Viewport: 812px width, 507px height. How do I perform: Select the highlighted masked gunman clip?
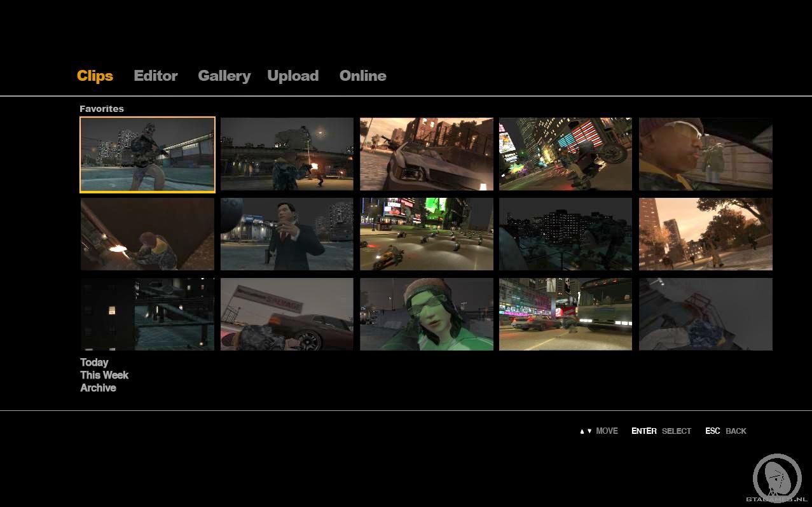pyautogui.click(x=148, y=155)
